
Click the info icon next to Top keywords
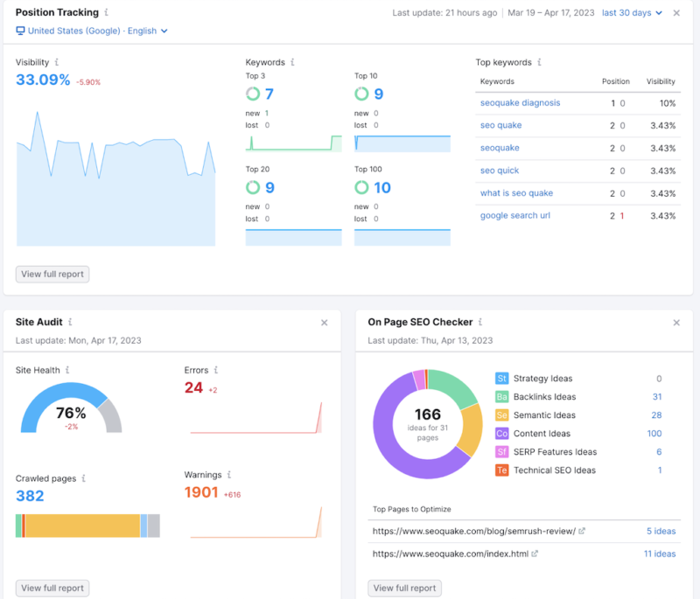[540, 63]
